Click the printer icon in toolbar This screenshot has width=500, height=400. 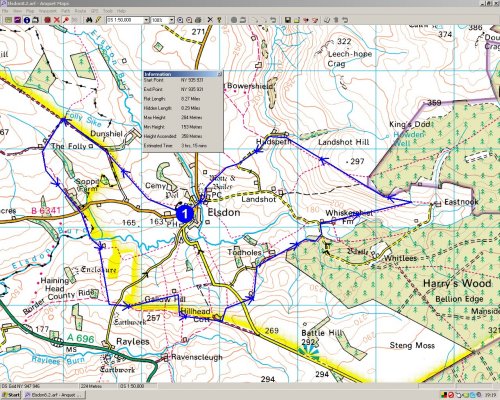pos(198,20)
